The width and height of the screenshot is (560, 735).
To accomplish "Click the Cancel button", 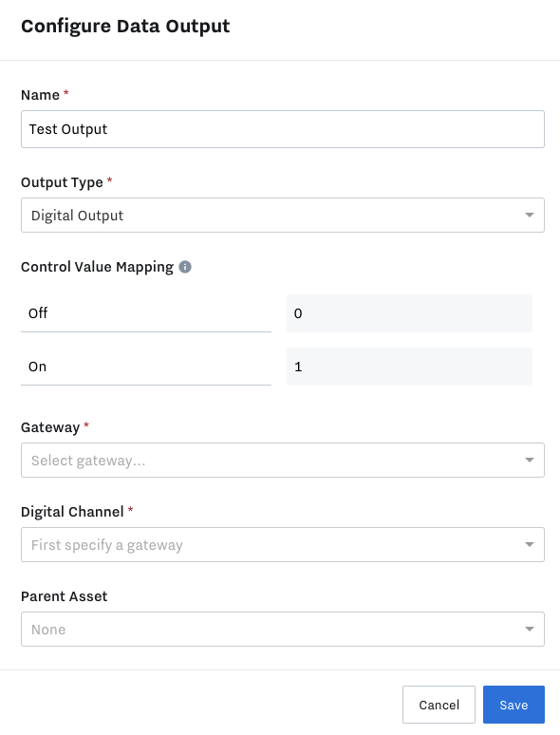I will [x=439, y=705].
